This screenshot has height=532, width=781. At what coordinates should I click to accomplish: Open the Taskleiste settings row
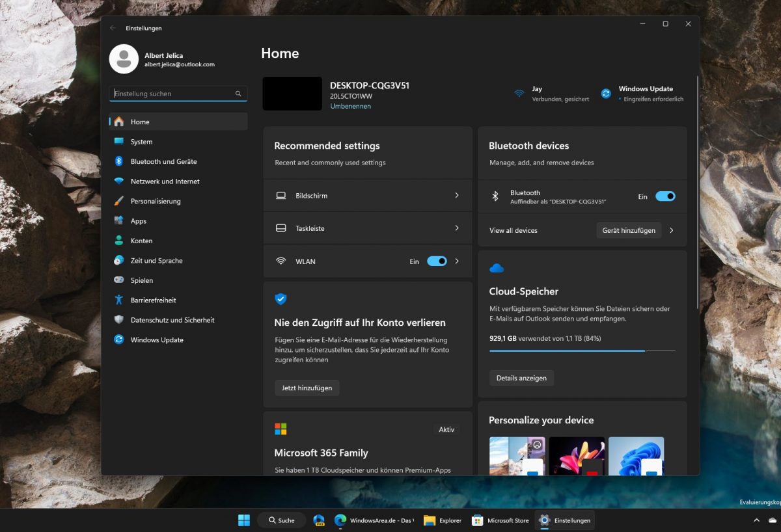(368, 228)
